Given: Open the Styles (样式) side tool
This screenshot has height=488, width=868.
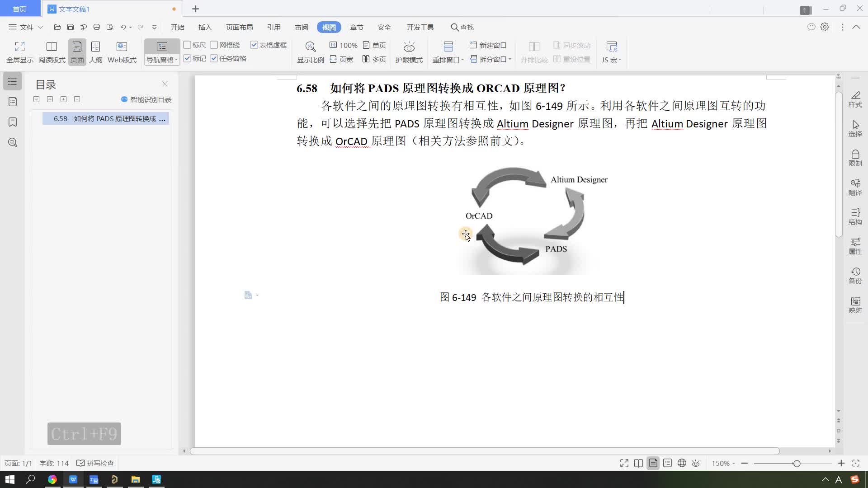Looking at the screenshot, I should click(855, 99).
